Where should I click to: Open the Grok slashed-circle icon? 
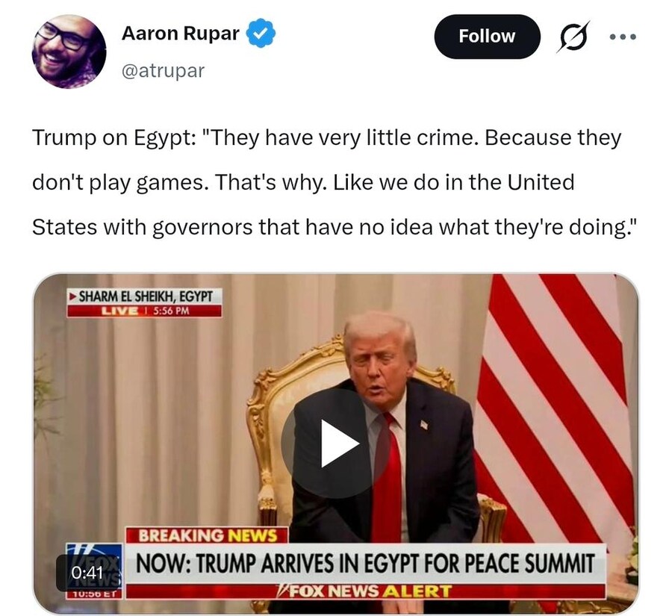click(x=573, y=37)
